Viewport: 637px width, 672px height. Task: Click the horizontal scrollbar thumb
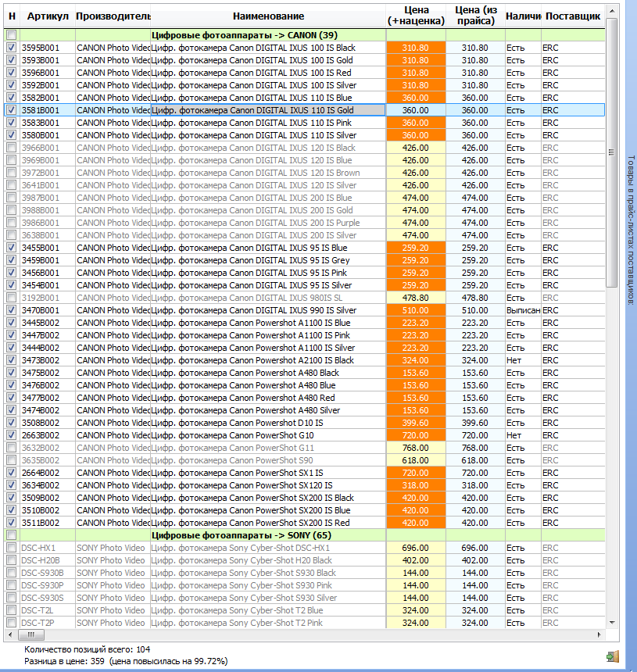[x=30, y=634]
